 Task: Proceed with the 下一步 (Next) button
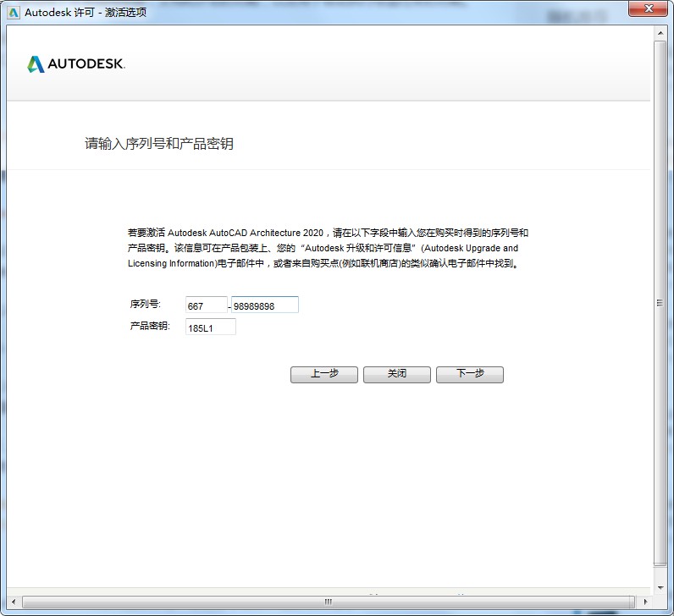470,374
